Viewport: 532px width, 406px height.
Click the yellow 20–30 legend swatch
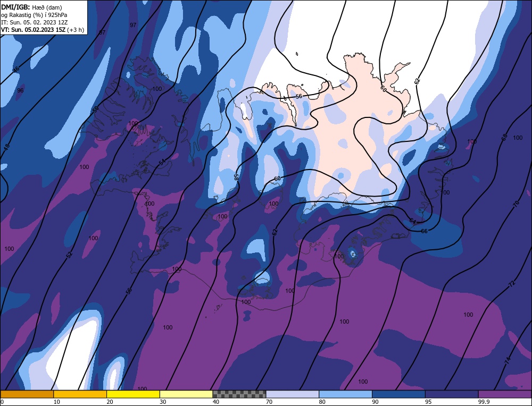133,394
